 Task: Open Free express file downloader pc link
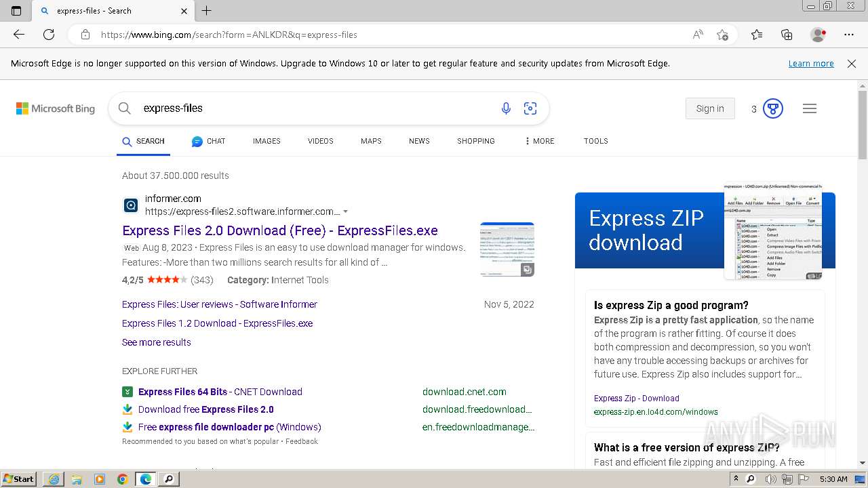pyautogui.click(x=230, y=427)
